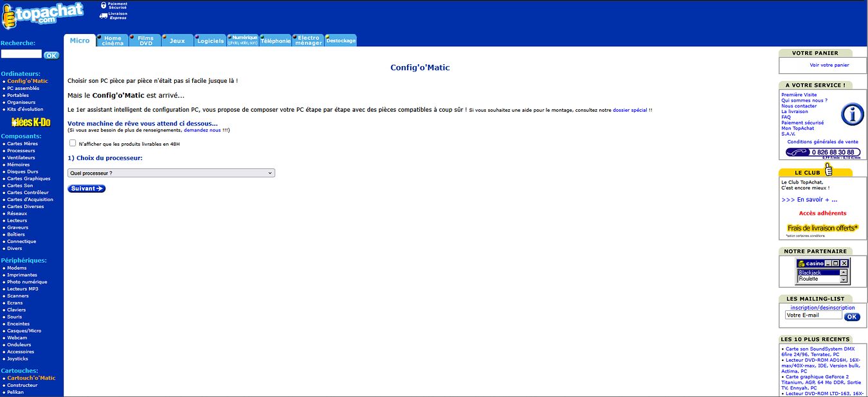The width and height of the screenshot is (868, 397).
Task: Select Roulette in casino list
Action: (x=818, y=279)
